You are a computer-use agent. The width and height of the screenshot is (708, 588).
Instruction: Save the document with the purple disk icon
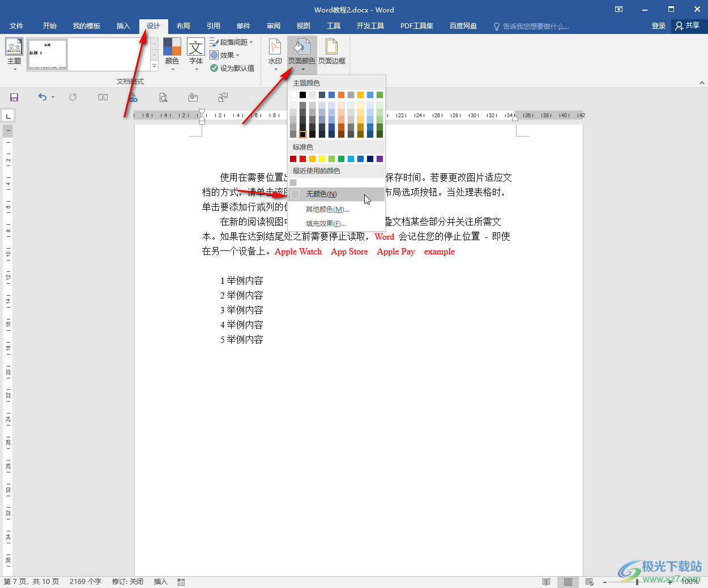[x=14, y=97]
